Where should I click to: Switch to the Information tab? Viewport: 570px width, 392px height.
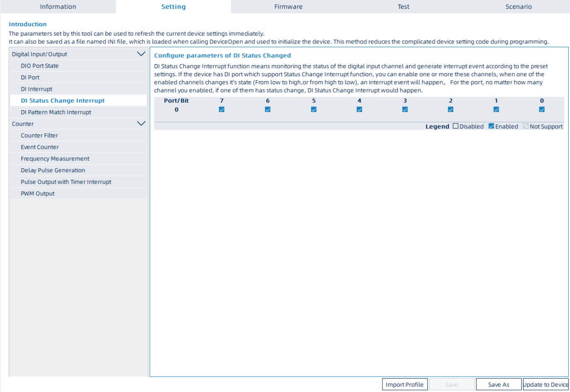point(58,7)
